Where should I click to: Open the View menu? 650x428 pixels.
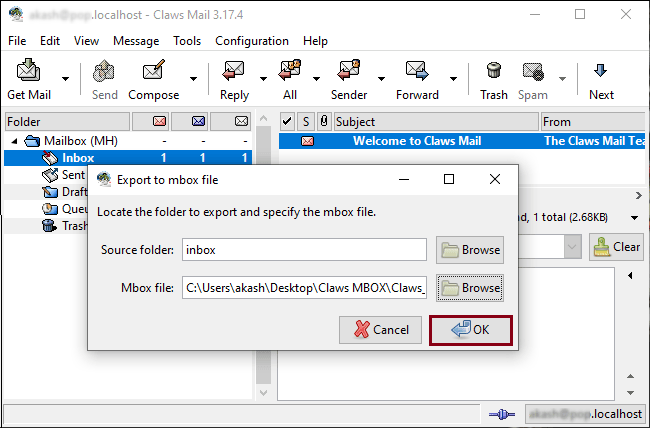coord(86,41)
